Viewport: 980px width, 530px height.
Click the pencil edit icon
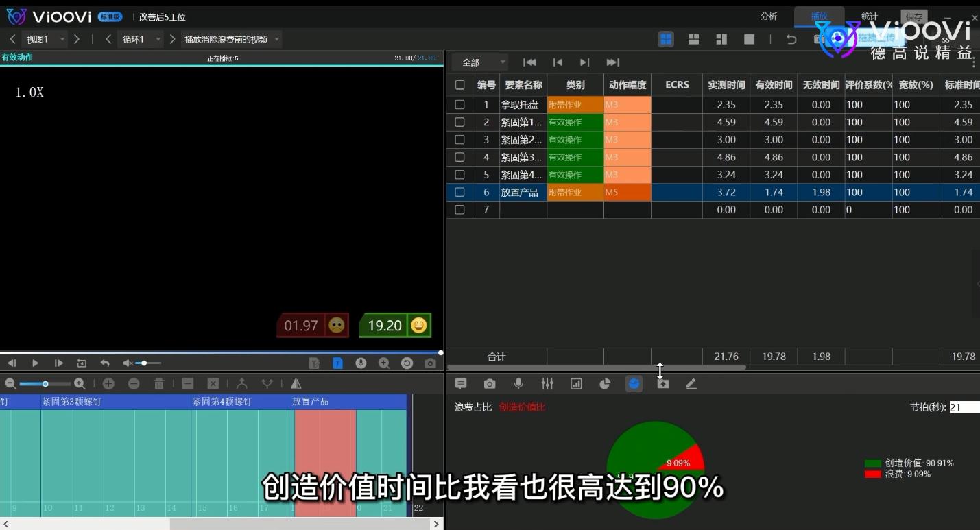click(691, 383)
